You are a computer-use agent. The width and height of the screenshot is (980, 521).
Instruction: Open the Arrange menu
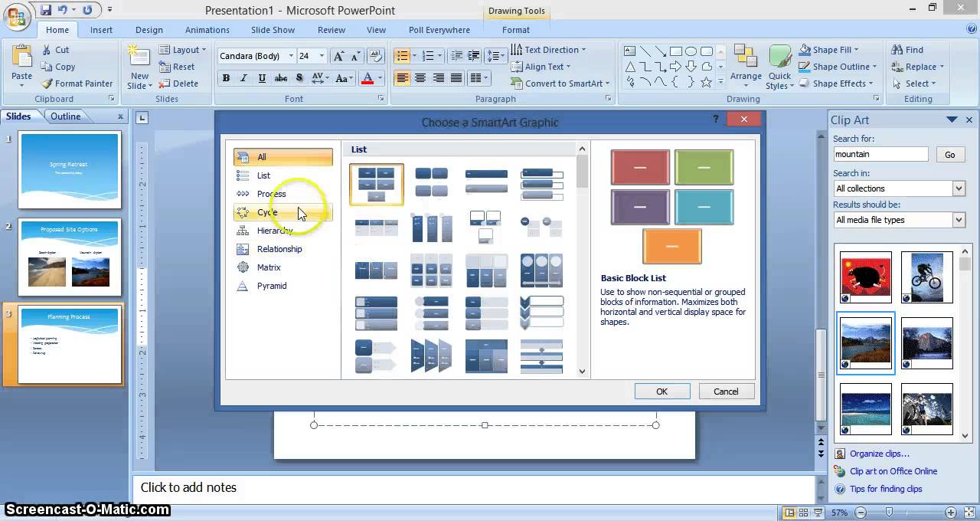click(x=746, y=66)
